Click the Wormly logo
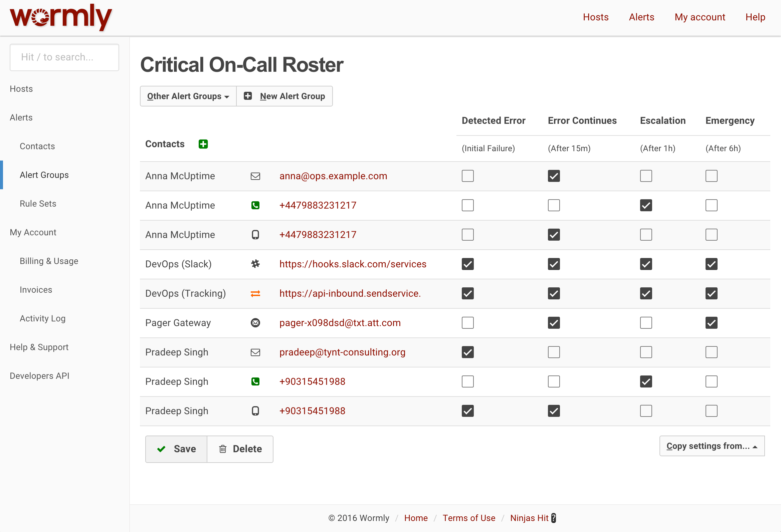The height and width of the screenshot is (532, 781). point(60,17)
